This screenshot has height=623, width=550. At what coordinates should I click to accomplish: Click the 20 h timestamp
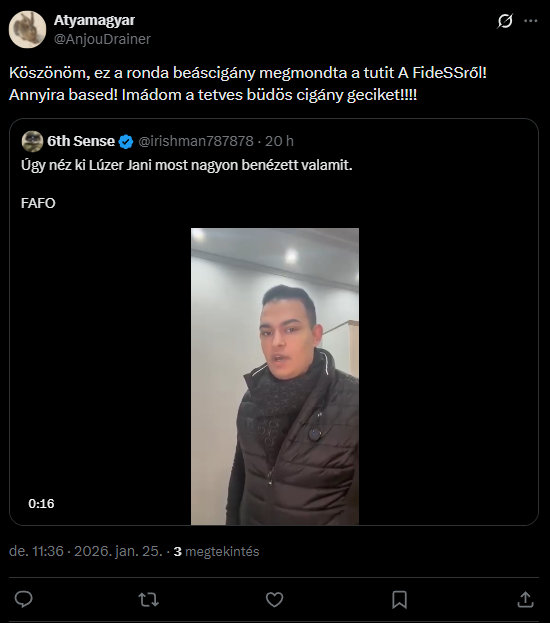pos(279,141)
